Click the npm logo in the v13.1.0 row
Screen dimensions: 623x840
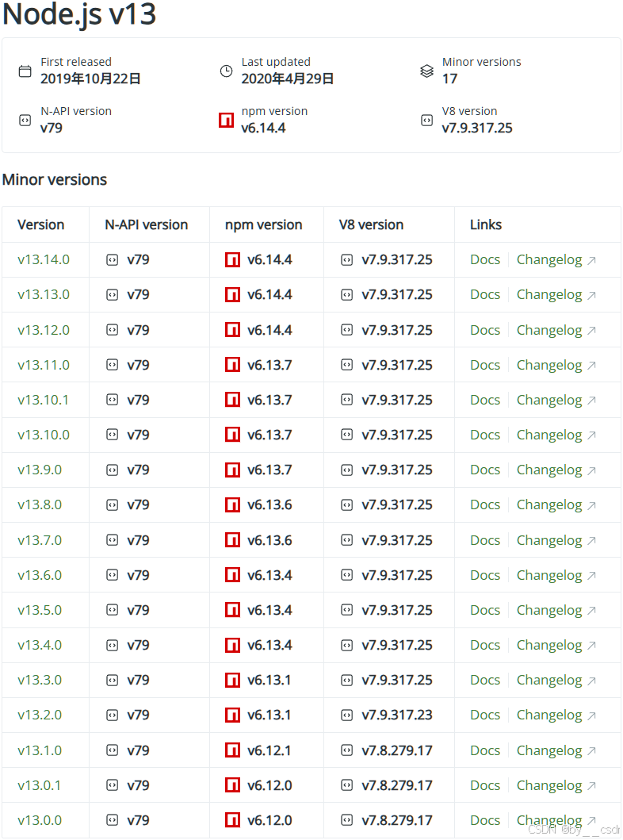tap(232, 750)
